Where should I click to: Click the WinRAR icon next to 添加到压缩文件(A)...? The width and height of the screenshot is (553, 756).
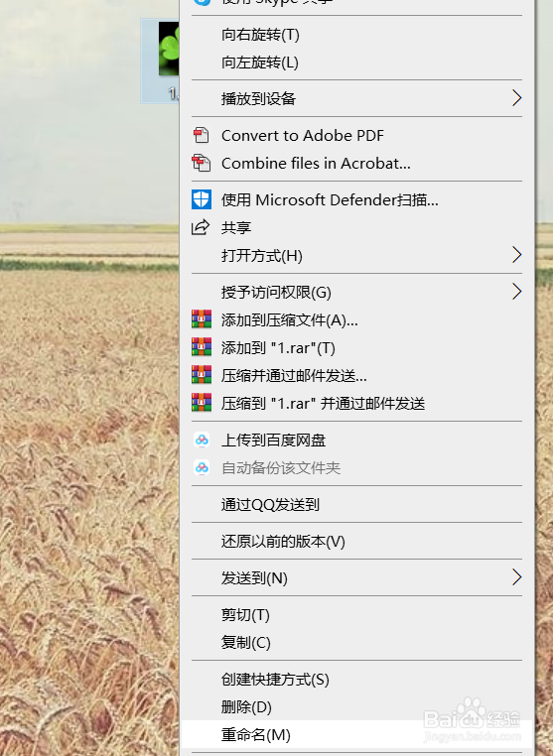click(x=202, y=319)
